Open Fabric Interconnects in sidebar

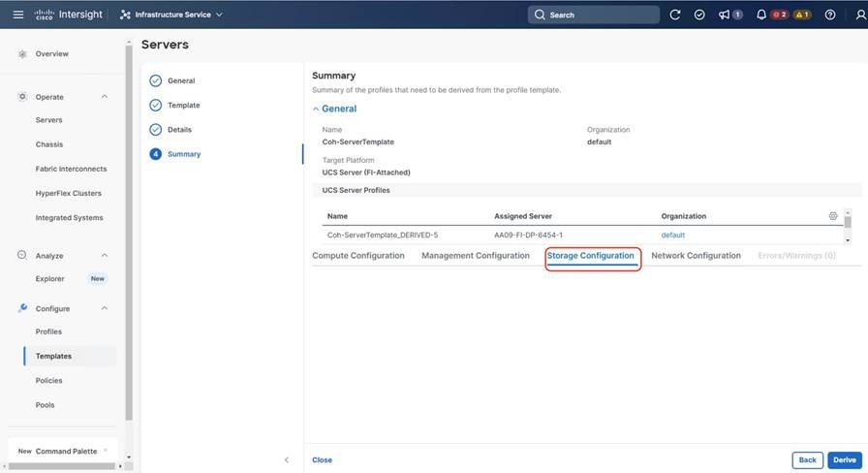[71, 169]
